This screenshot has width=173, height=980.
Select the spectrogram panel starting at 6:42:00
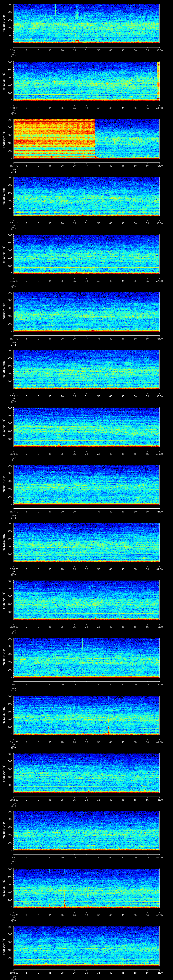coord(87,773)
